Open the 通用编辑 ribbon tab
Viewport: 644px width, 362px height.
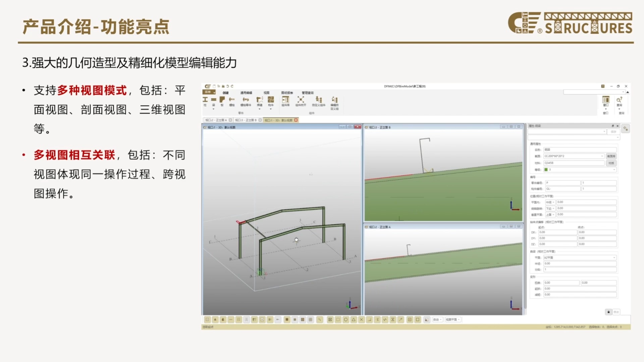[x=246, y=93]
